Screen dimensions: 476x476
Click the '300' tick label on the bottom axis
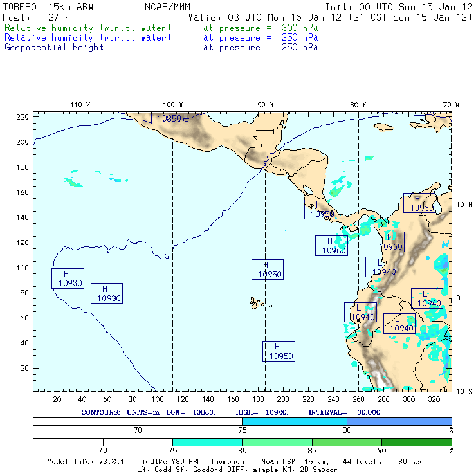[x=408, y=399]
